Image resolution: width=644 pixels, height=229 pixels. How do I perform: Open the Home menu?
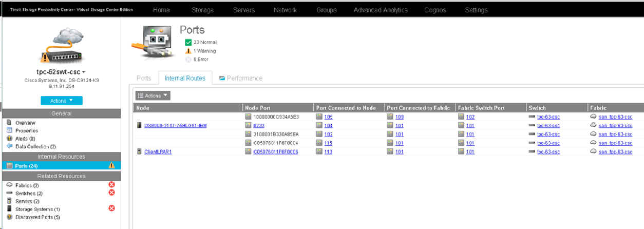pyautogui.click(x=161, y=10)
